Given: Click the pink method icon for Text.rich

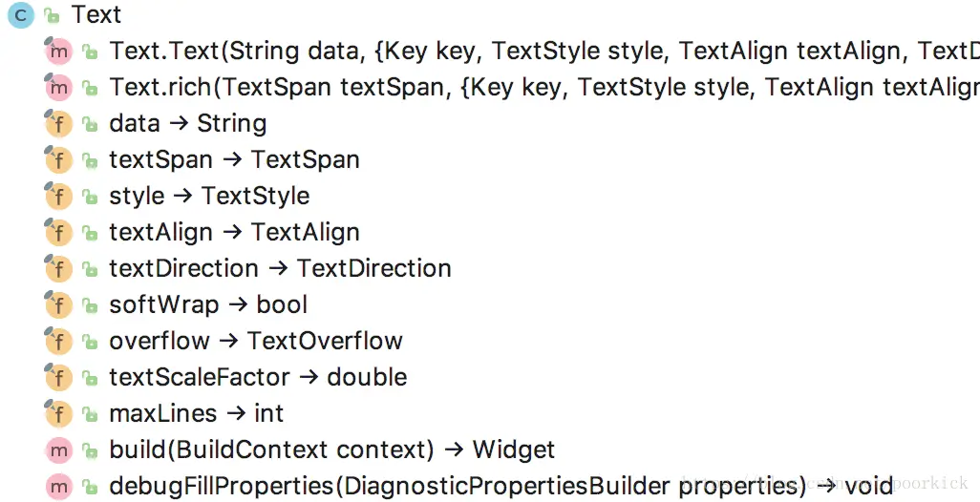Looking at the screenshot, I should point(59,88).
